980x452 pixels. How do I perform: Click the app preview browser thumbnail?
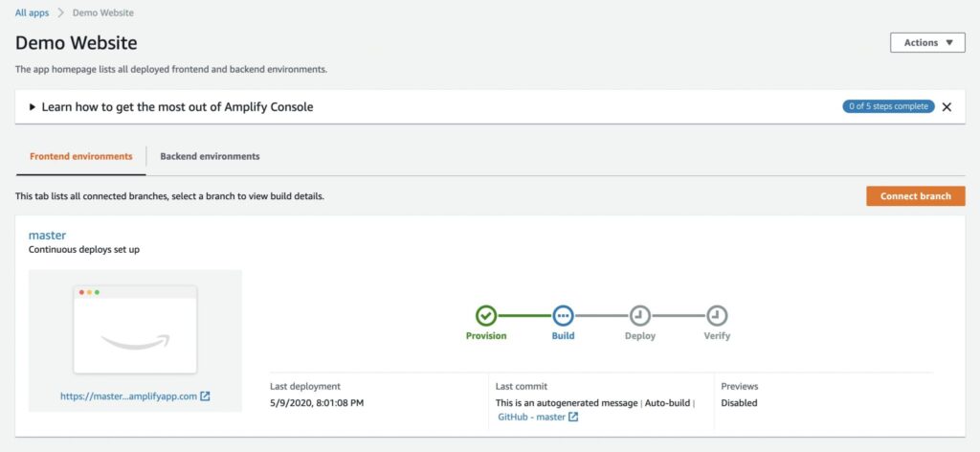[x=135, y=329]
